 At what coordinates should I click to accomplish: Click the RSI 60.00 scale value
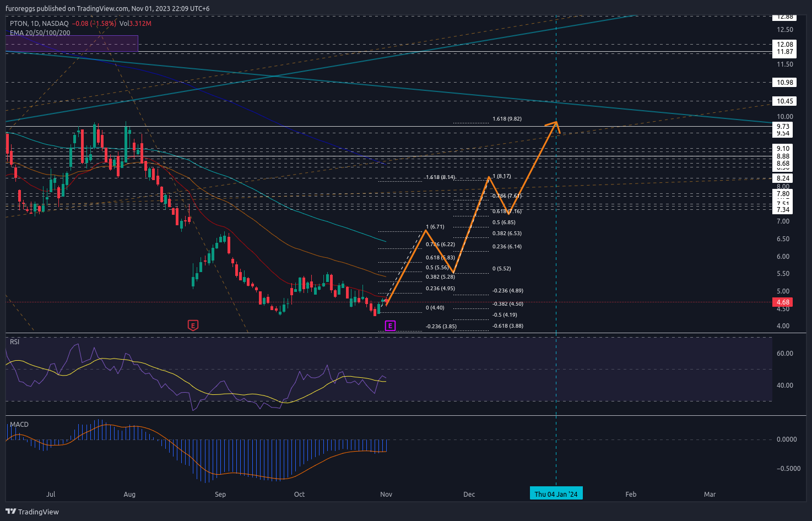click(785, 354)
